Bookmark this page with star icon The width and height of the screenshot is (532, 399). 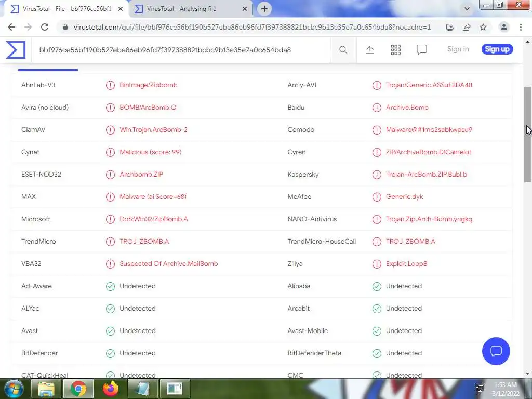pyautogui.click(x=483, y=27)
